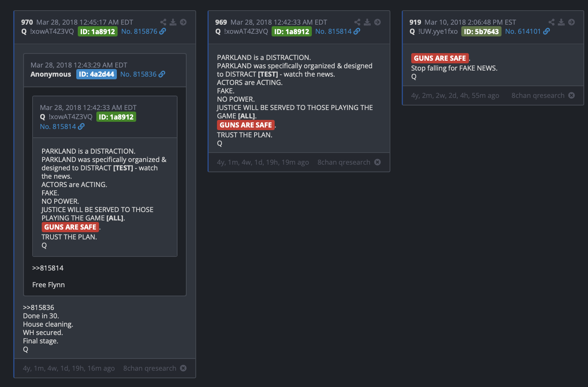Remove 8chan qresearch filter on post 970
This screenshot has width=588, height=387.
point(183,368)
